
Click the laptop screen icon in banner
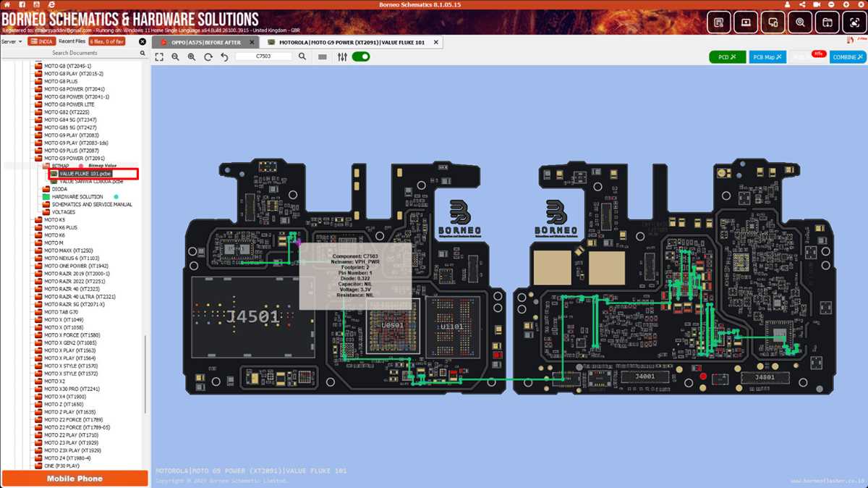pos(746,22)
